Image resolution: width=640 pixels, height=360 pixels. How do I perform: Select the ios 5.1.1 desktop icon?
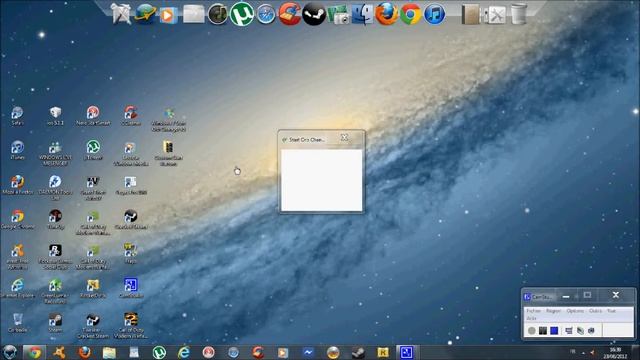[55, 116]
